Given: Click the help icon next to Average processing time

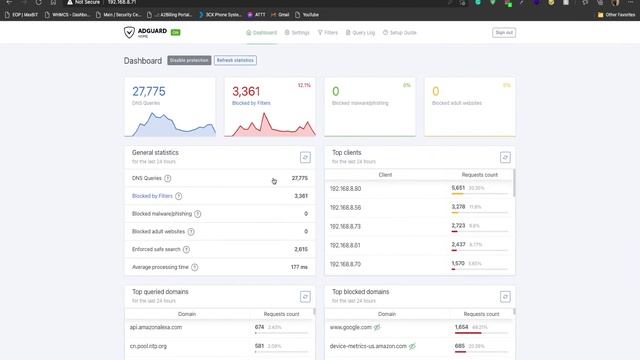Looking at the screenshot, I should 195,267.
